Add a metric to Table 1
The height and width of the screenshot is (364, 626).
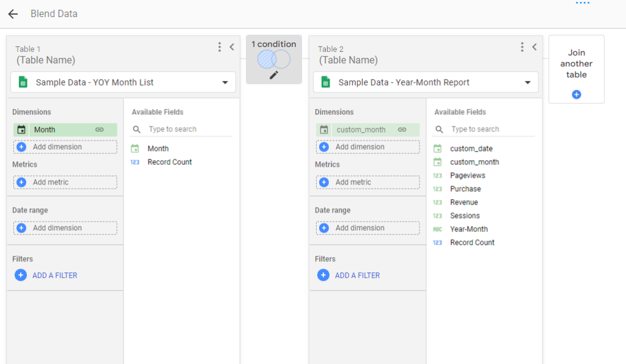(64, 182)
